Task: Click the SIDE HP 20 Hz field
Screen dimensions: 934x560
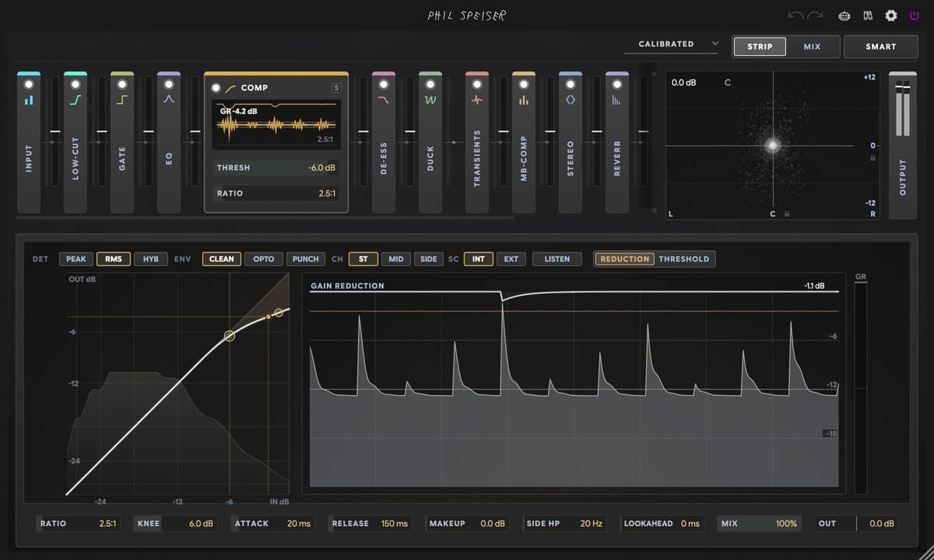Action: click(x=564, y=523)
